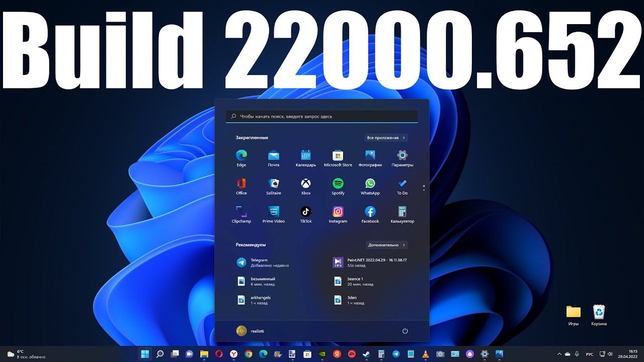Open Yandex Browser on the taskbar

[233, 354]
